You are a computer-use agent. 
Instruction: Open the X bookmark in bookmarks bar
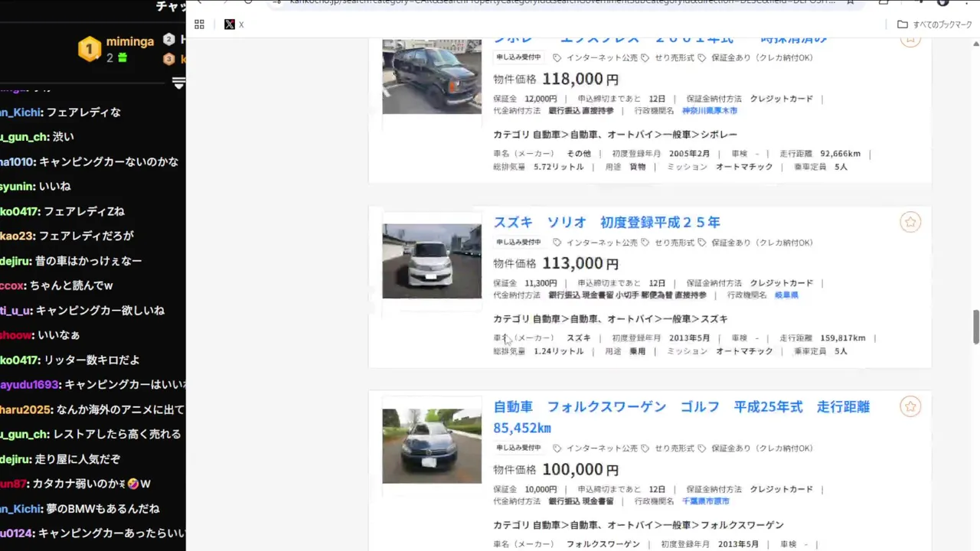coord(234,24)
